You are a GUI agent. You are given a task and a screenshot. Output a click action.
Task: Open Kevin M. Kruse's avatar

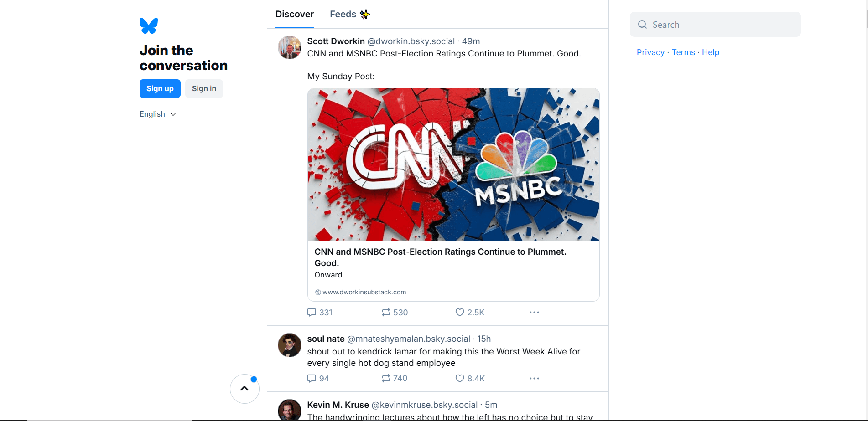(289, 411)
